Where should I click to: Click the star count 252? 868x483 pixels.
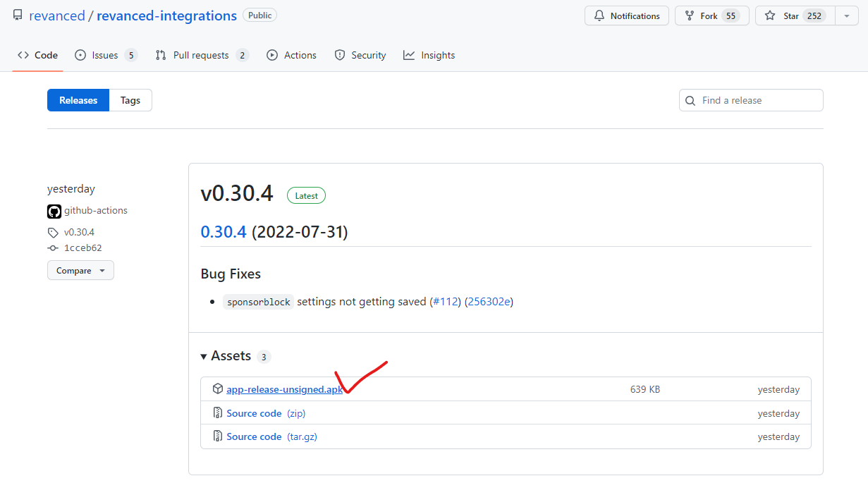tap(815, 16)
